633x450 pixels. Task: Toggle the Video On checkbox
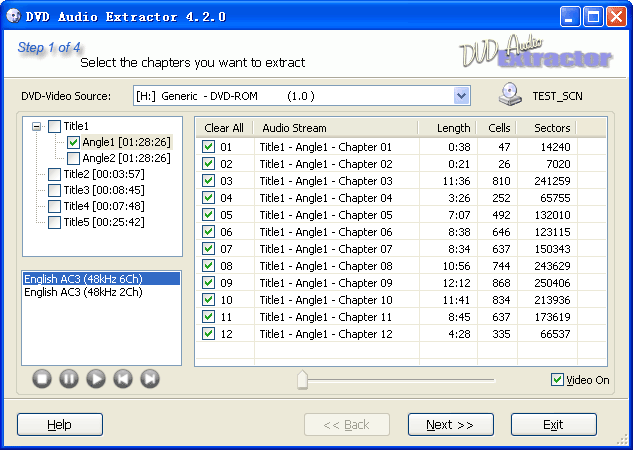tap(557, 380)
